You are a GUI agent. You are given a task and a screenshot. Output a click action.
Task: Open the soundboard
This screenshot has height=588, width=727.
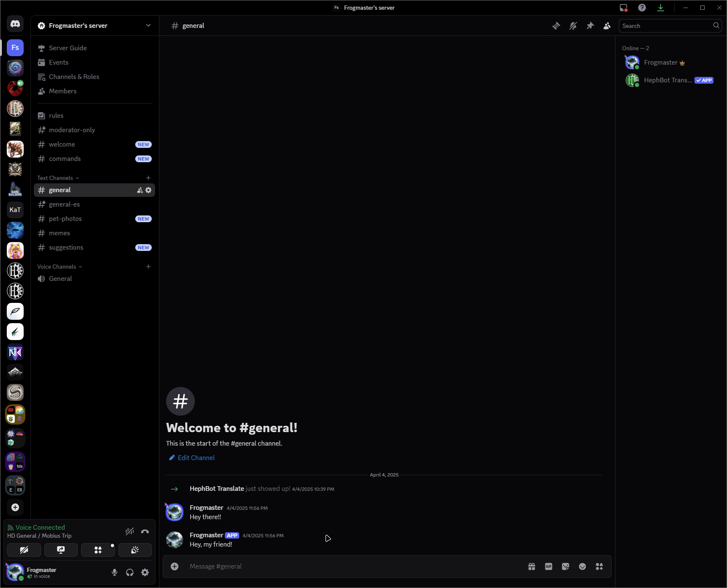(x=135, y=550)
